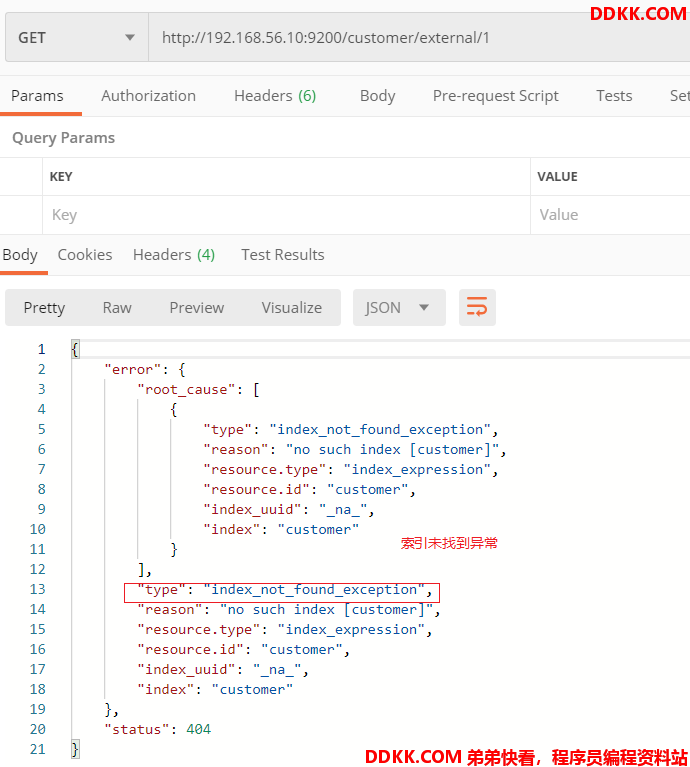
Task: Click "reason" key on line 14
Action: pyautogui.click(x=170, y=610)
